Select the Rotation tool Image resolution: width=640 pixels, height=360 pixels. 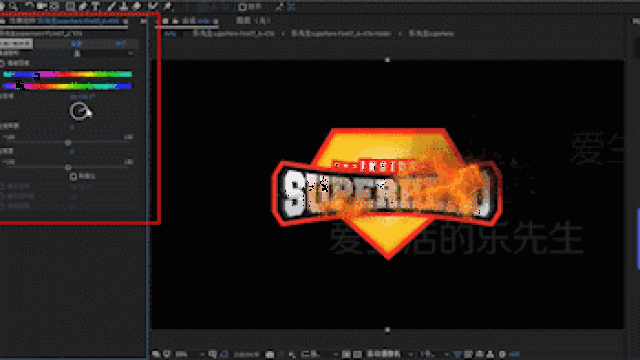(x=29, y=6)
